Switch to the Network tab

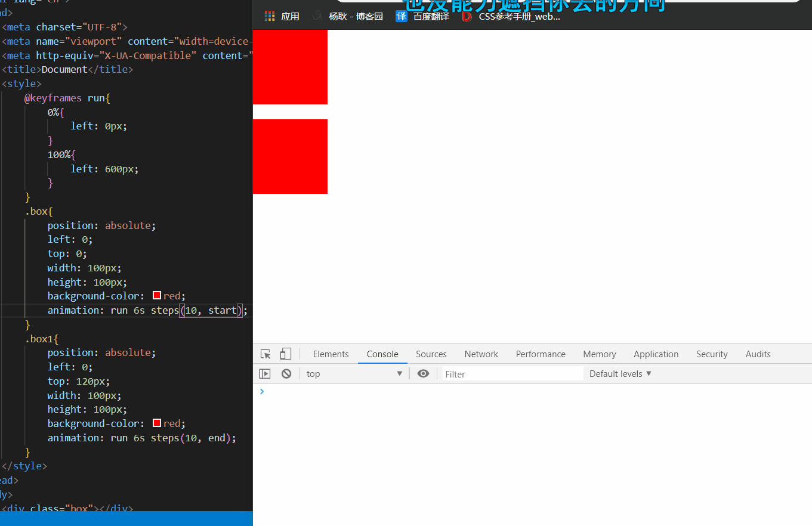tap(481, 354)
